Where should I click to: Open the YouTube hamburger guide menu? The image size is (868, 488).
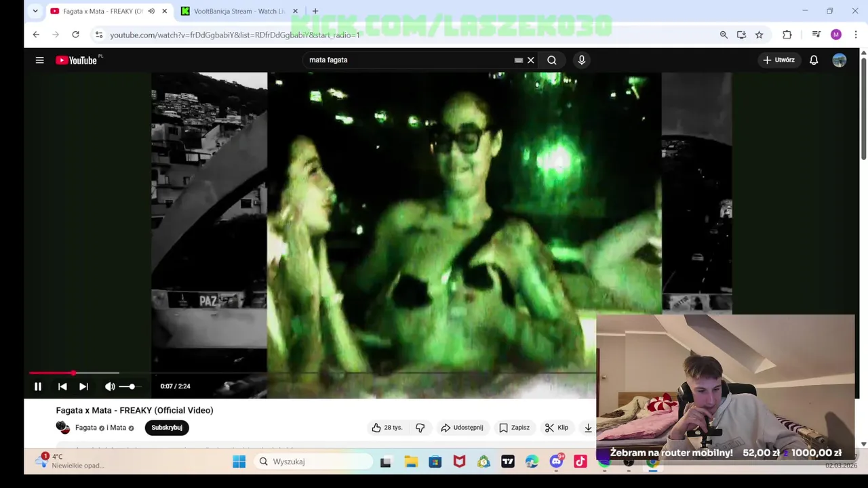39,60
